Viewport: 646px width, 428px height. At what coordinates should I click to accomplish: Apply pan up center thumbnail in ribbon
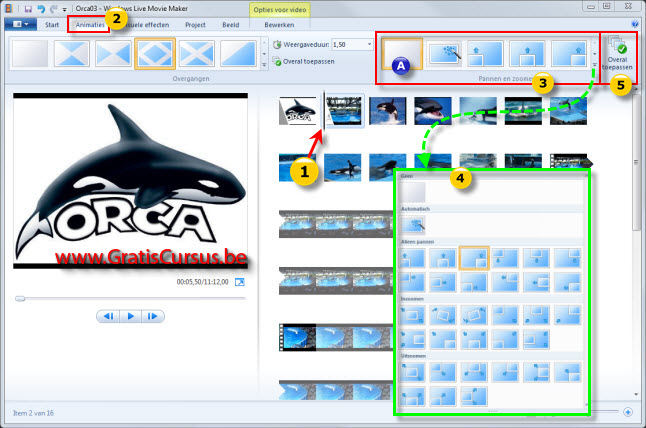pos(527,54)
